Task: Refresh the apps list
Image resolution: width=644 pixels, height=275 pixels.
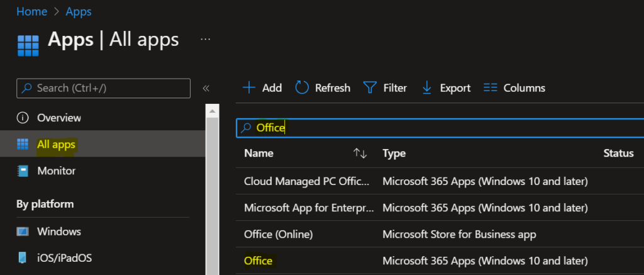Action: pos(323,88)
